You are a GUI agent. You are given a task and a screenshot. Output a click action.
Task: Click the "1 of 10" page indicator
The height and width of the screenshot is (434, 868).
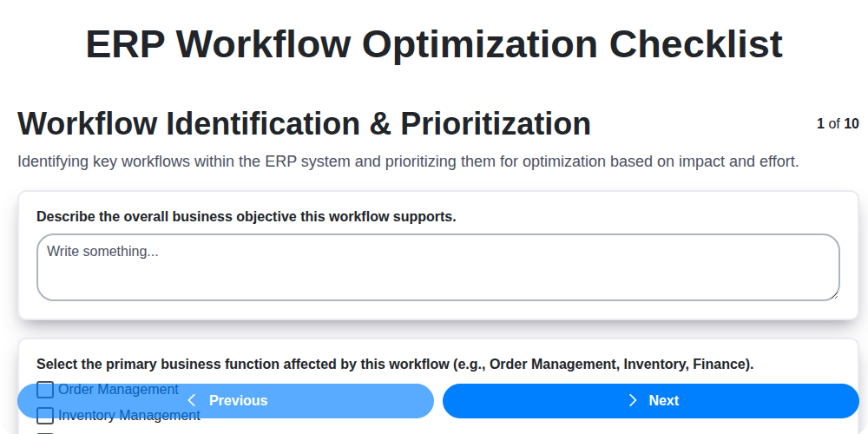click(838, 123)
